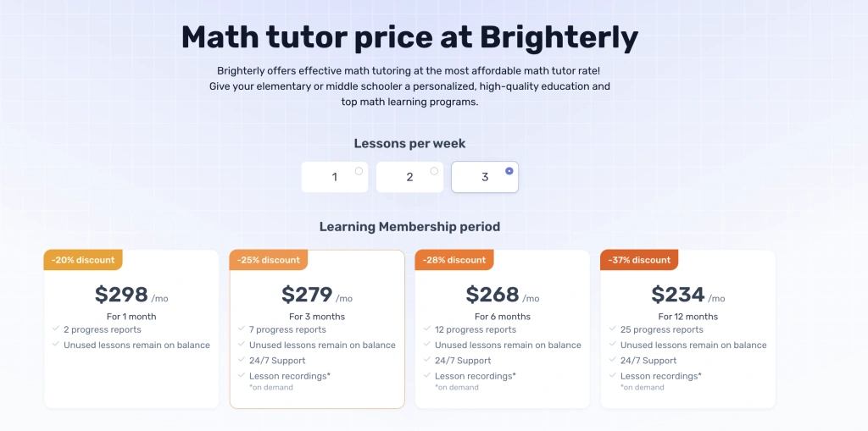Click 24/7 Support checkmark in 3-month plan

[242, 360]
